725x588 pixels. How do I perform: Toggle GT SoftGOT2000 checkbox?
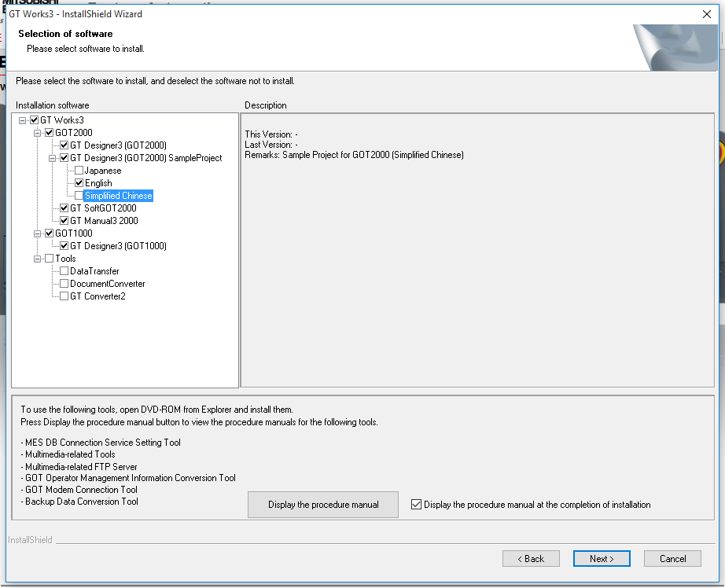(64, 208)
